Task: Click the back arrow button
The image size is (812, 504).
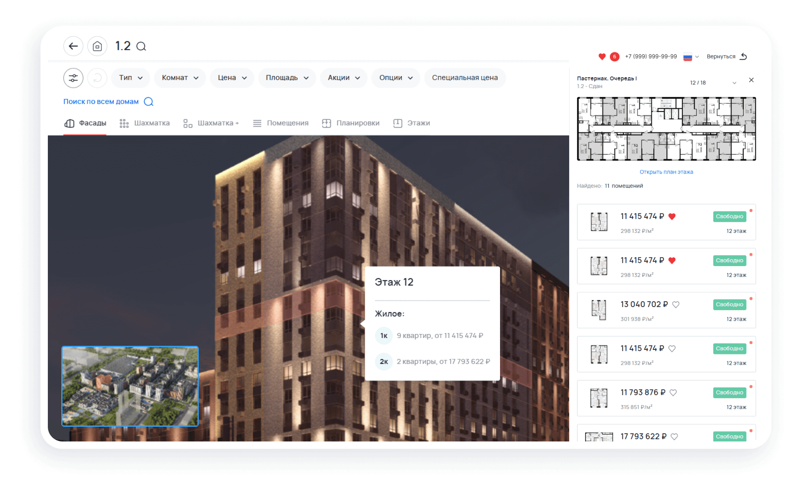Action: click(73, 46)
